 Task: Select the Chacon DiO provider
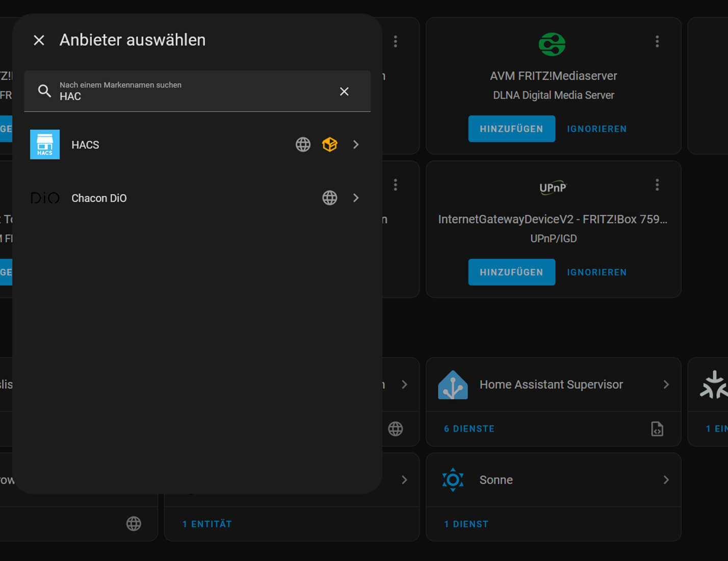tap(99, 198)
